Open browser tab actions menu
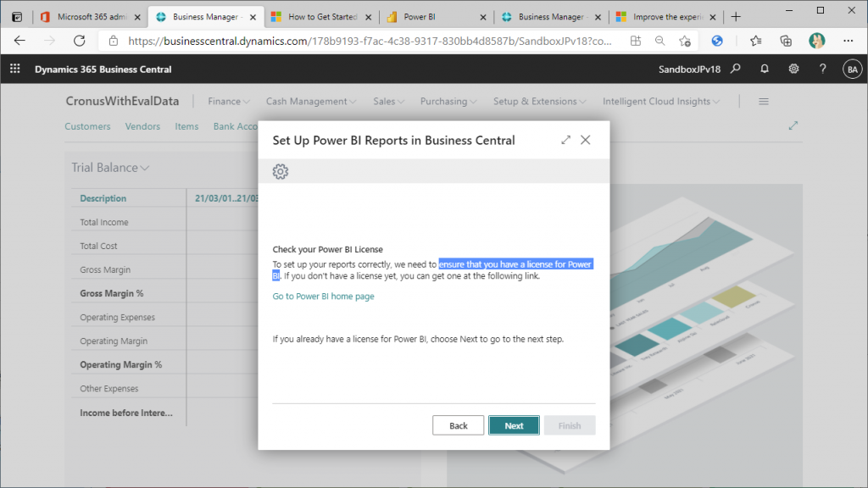This screenshot has height=488, width=868. (x=17, y=17)
